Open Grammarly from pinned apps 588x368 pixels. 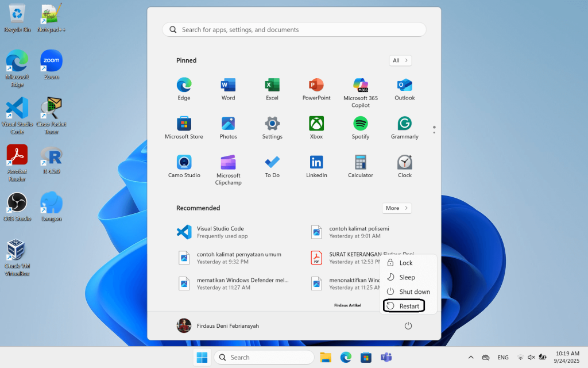pyautogui.click(x=404, y=128)
